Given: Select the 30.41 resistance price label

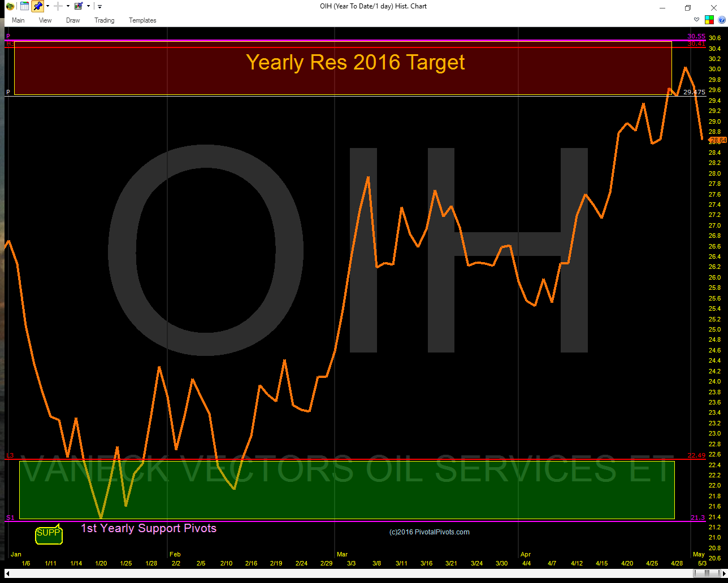Looking at the screenshot, I should [x=696, y=43].
